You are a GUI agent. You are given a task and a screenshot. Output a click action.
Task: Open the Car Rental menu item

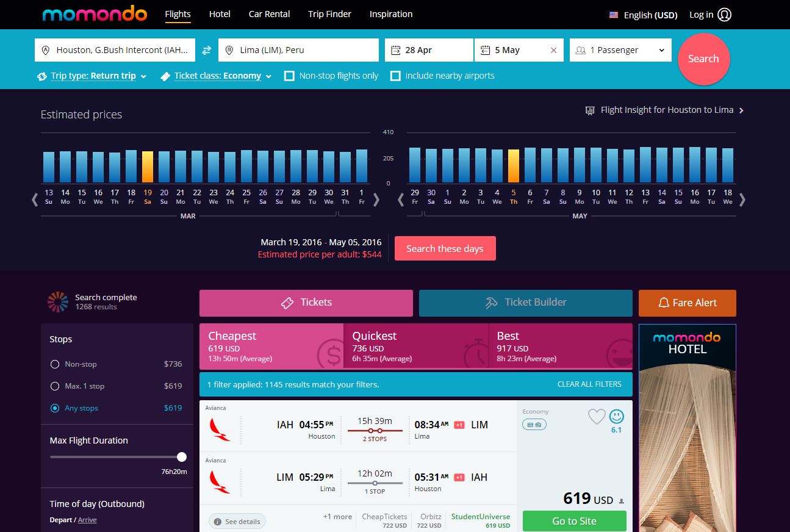[269, 14]
